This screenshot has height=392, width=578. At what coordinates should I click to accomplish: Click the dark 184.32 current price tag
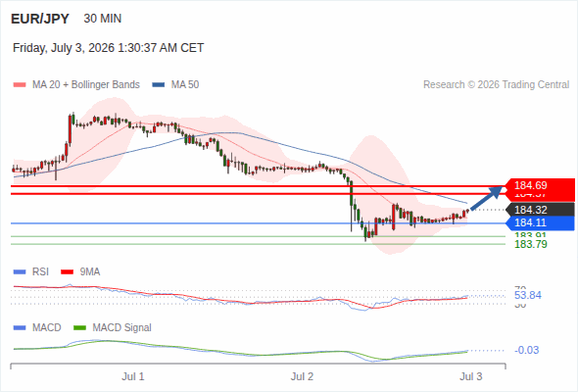pyautogui.click(x=540, y=210)
